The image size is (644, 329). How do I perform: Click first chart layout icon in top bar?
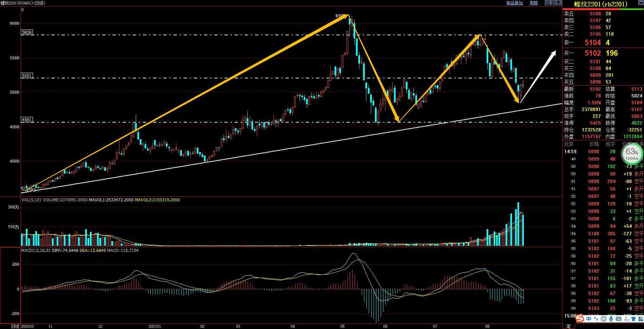(547, 3)
